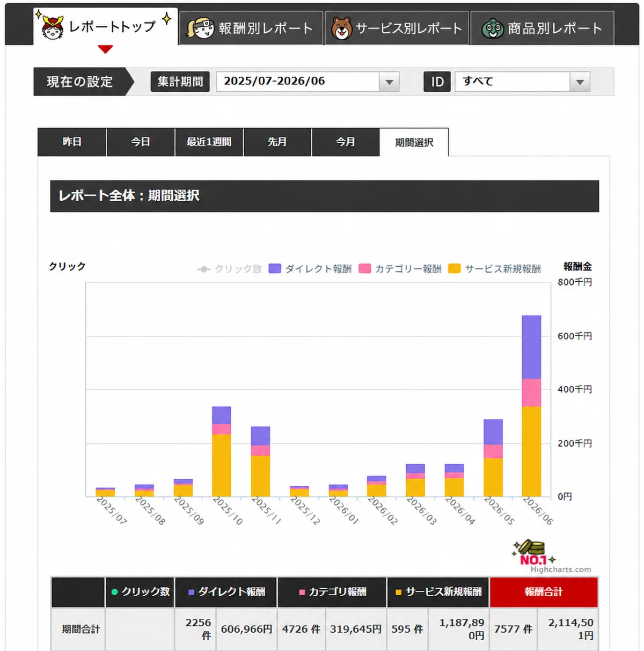Click the 2025/11 bar in the chart
The width and height of the screenshot is (644, 651).
pos(260,462)
